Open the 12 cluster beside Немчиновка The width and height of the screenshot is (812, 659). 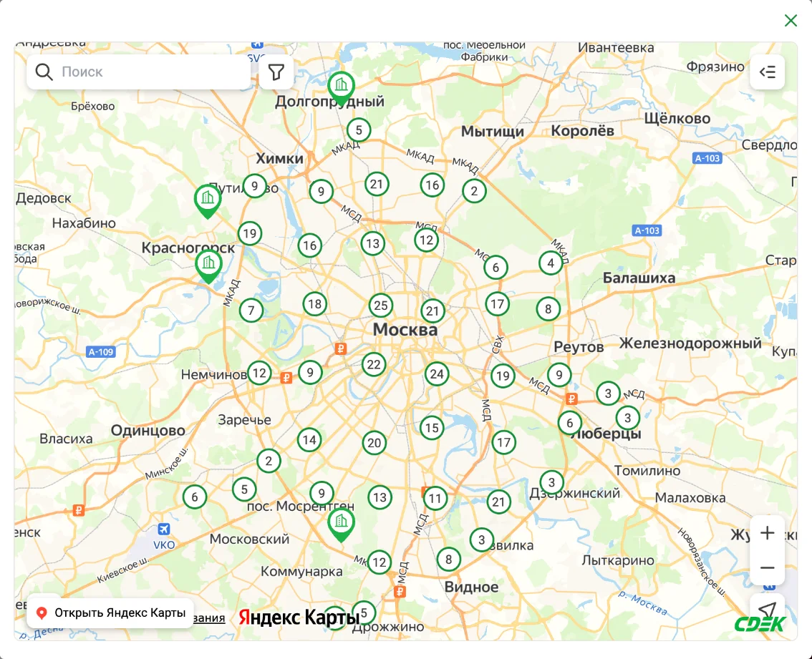(x=259, y=373)
